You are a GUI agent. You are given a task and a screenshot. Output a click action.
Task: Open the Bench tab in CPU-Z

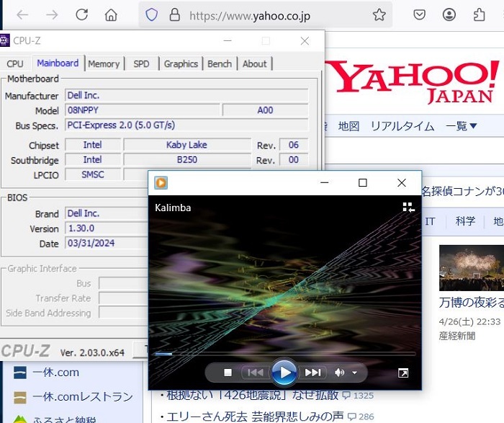click(x=220, y=63)
